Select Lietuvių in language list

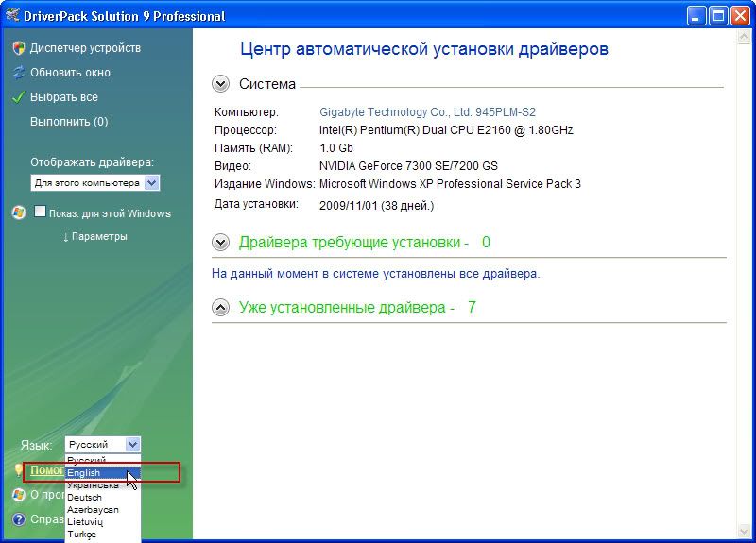tap(103, 522)
